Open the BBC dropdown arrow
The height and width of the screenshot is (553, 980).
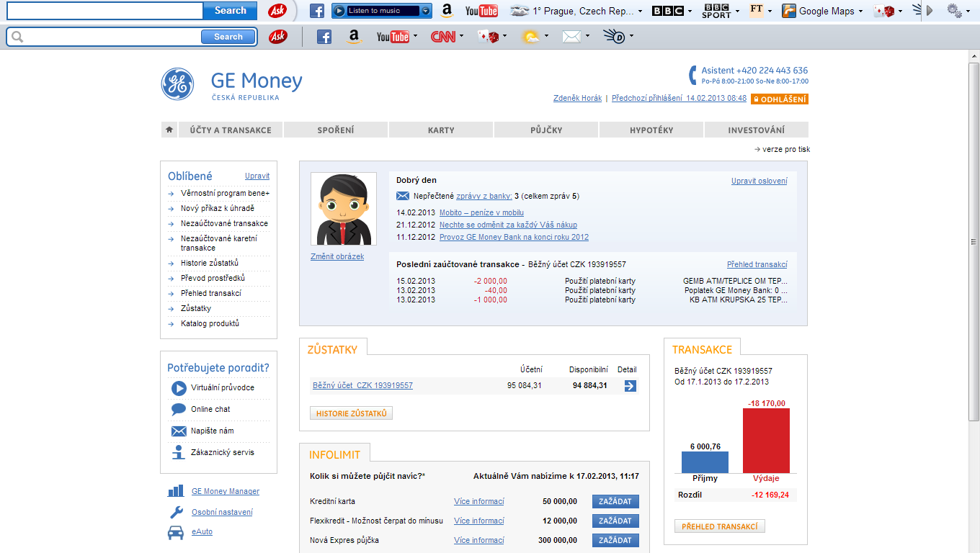coord(690,12)
